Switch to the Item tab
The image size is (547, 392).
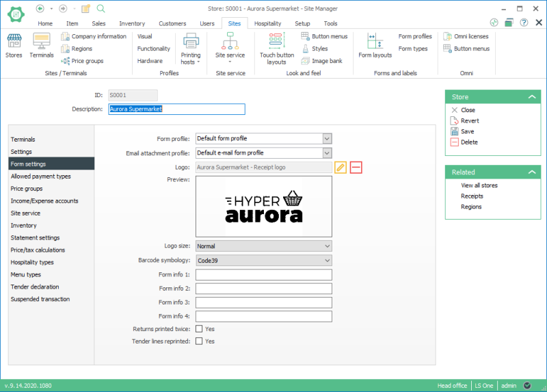(72, 23)
